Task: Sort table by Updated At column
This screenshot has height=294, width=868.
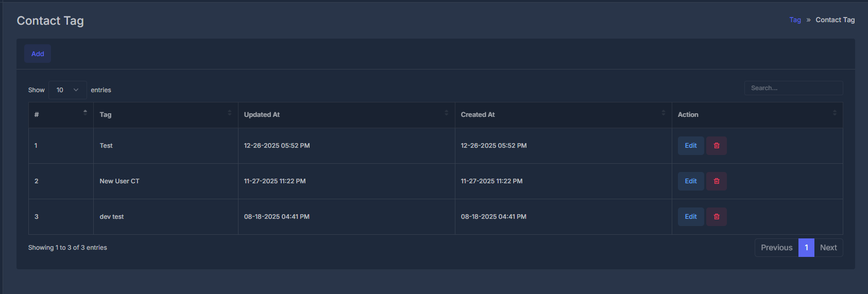Action: pyautogui.click(x=446, y=112)
